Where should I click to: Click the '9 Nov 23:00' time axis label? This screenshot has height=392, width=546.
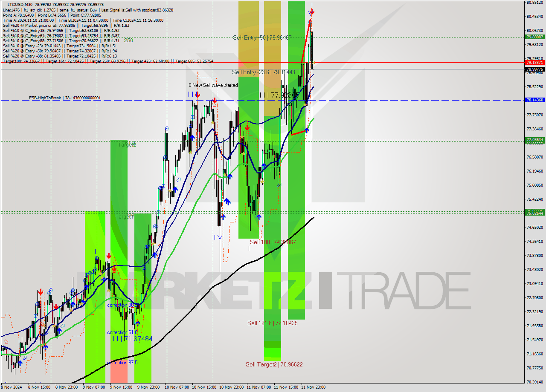[x=148, y=387]
